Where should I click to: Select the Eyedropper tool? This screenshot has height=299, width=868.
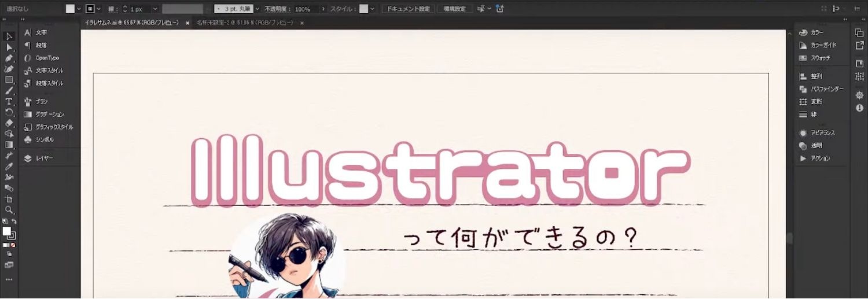point(9,166)
